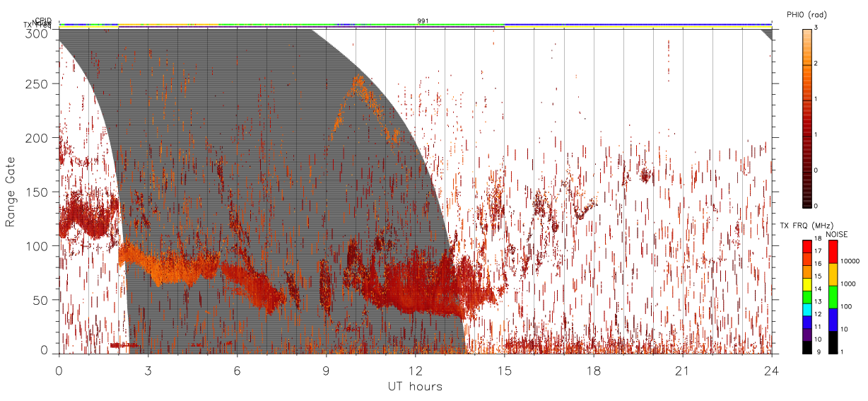Click the '991' CPID label above plot
This screenshot has width=868, height=401.
(423, 21)
